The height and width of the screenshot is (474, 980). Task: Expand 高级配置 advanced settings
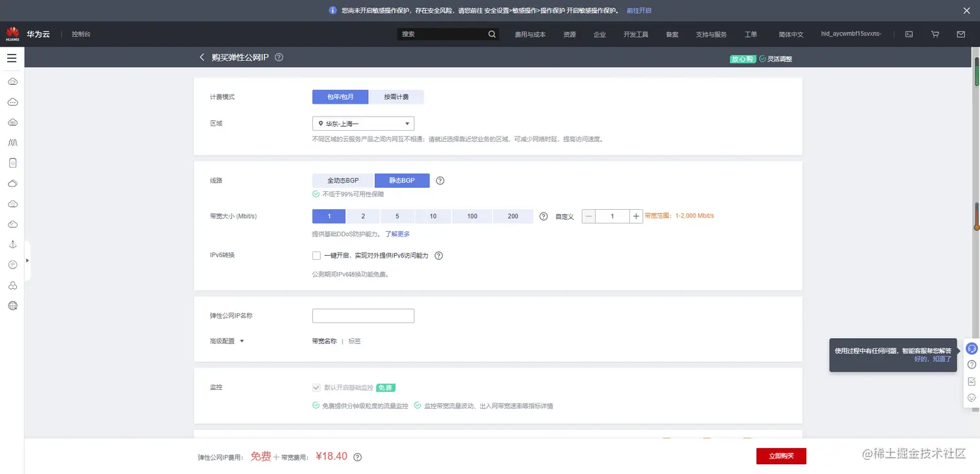tap(227, 341)
